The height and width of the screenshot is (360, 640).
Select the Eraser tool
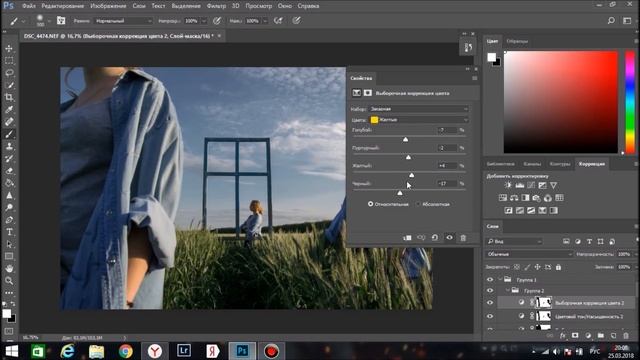(x=9, y=171)
